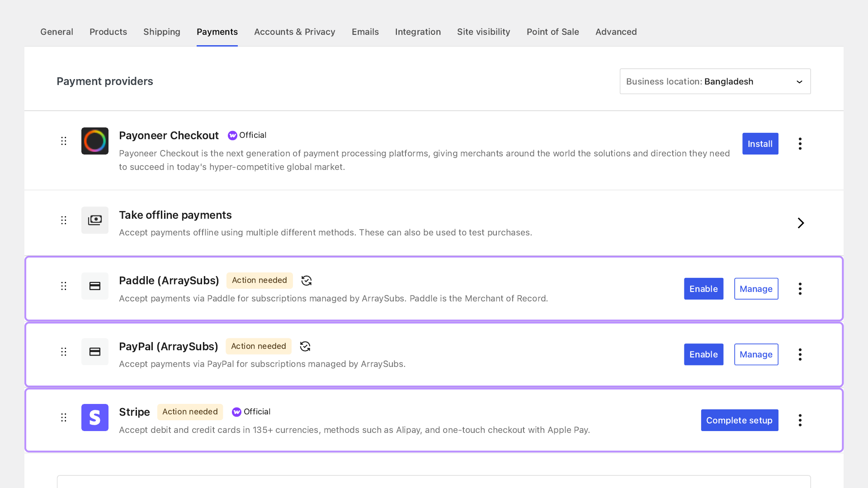Viewport: 868px width, 488px height.
Task: Click the Payoneer Checkout logo
Action: pos(95,141)
